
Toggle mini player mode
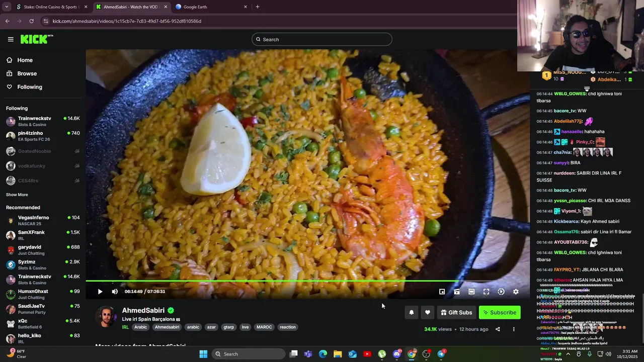pos(442,292)
